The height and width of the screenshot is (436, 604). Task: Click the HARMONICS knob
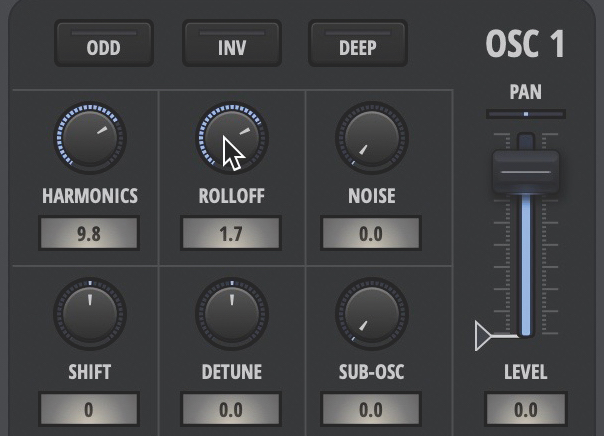tap(90, 138)
